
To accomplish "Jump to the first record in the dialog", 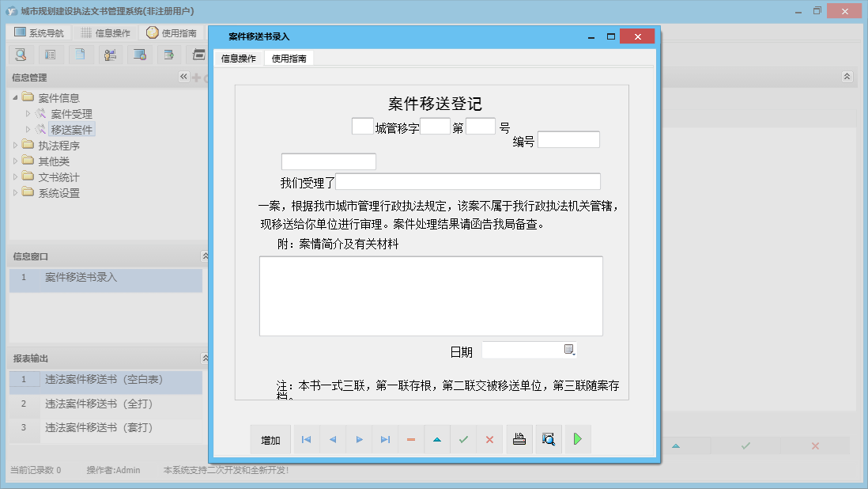I will pos(306,439).
